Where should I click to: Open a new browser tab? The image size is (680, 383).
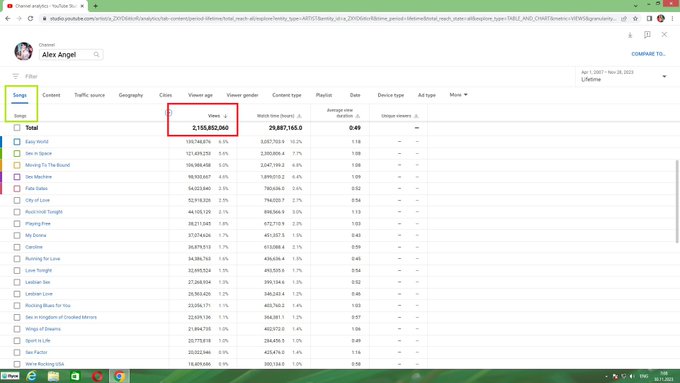pos(95,6)
